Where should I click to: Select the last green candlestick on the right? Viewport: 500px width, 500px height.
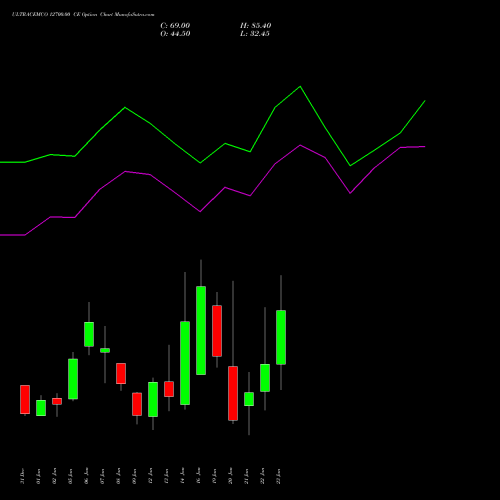[x=281, y=337]
